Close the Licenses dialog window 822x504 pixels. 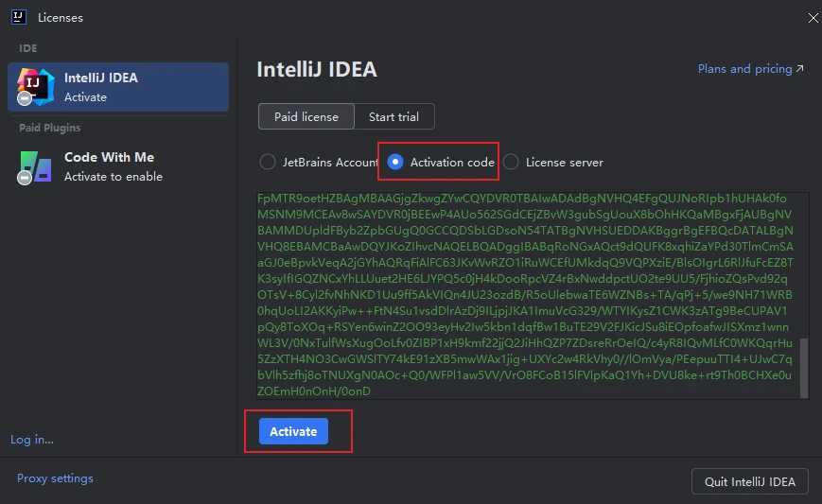813,17
